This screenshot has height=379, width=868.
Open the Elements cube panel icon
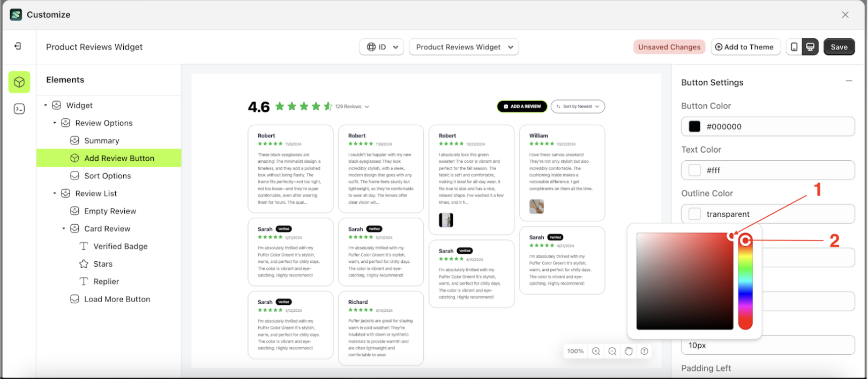pyautogui.click(x=19, y=82)
